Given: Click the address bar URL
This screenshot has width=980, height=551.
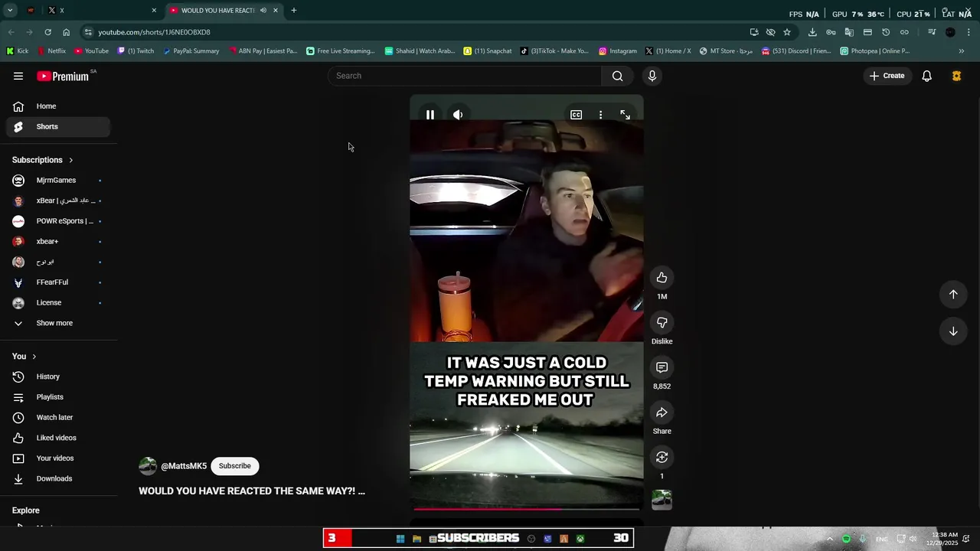Looking at the screenshot, I should point(154,32).
